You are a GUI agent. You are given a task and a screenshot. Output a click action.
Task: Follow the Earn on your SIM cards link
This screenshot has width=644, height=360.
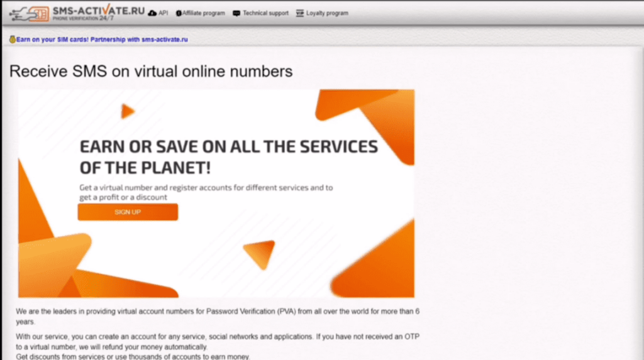coord(102,40)
